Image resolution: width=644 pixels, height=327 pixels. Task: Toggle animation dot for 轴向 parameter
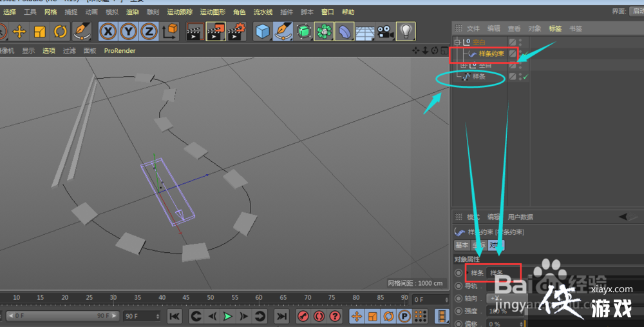click(459, 299)
